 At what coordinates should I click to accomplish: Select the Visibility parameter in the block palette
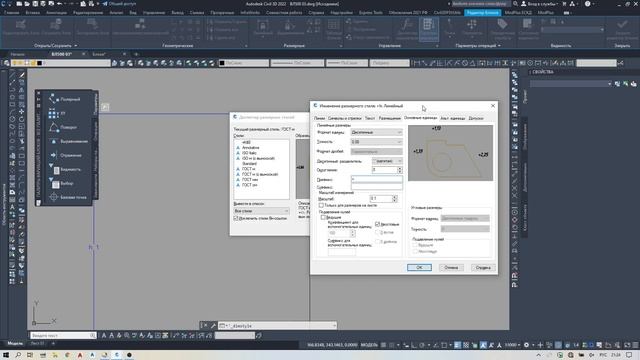pos(65,169)
